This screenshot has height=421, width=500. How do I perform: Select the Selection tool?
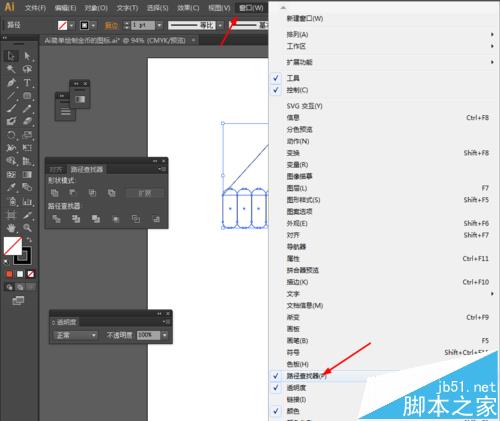11,56
